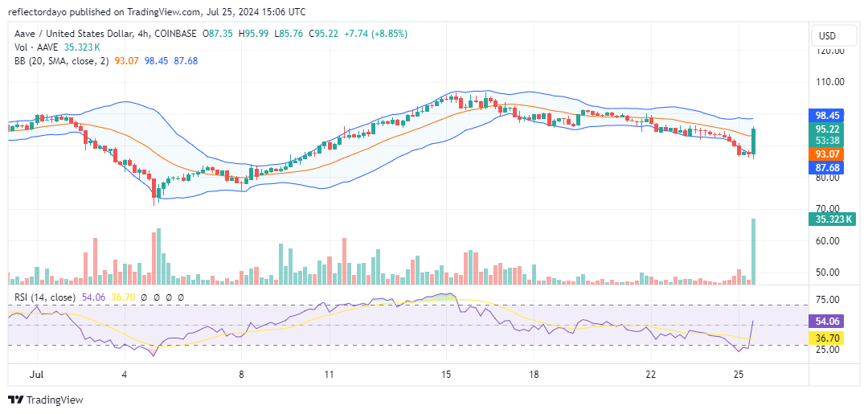The image size is (868, 414).
Task: Click the orange 93.07 price axis tag
Action: point(826,154)
